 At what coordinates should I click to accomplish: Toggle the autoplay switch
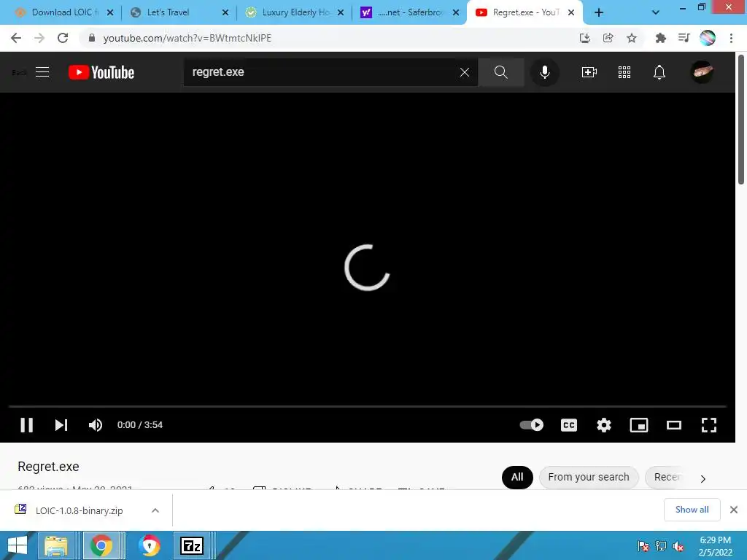click(532, 425)
